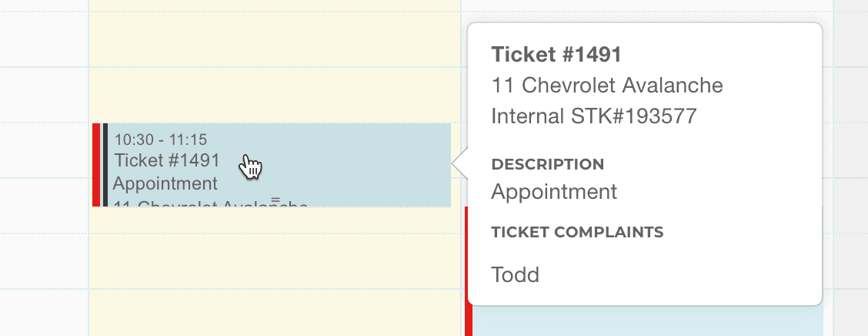This screenshot has height=336, width=868.
Task: Click the "TICKET COMPLAINTS" heading
Action: pyautogui.click(x=577, y=232)
